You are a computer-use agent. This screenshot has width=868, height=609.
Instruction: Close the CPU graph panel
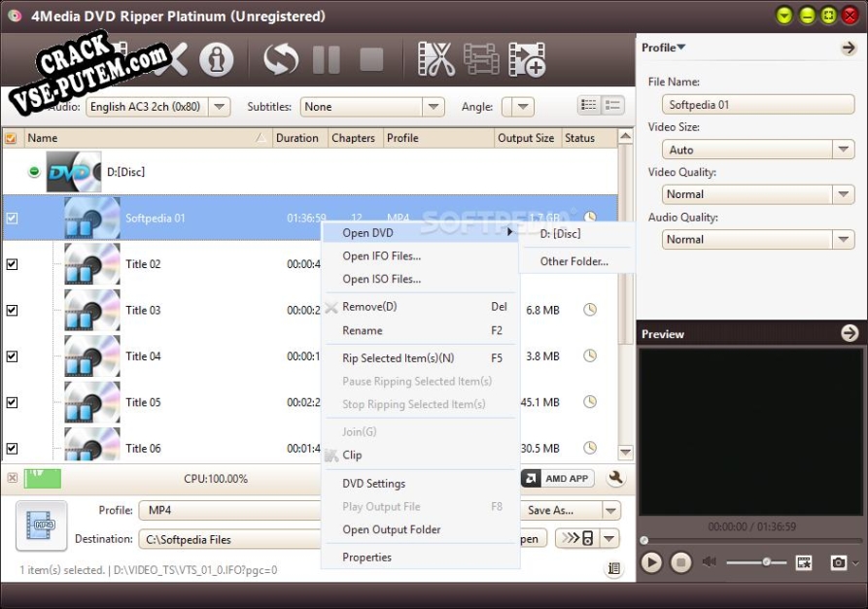(x=13, y=478)
